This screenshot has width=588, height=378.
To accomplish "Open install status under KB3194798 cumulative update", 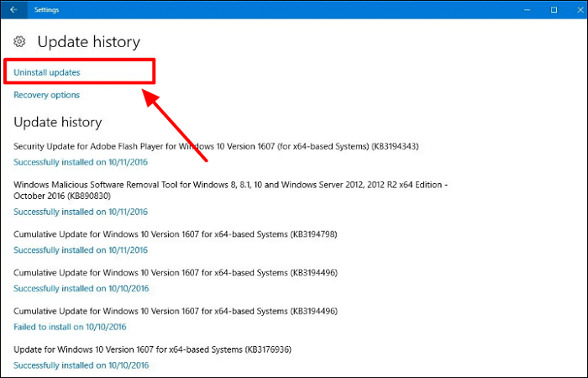I will [81, 250].
